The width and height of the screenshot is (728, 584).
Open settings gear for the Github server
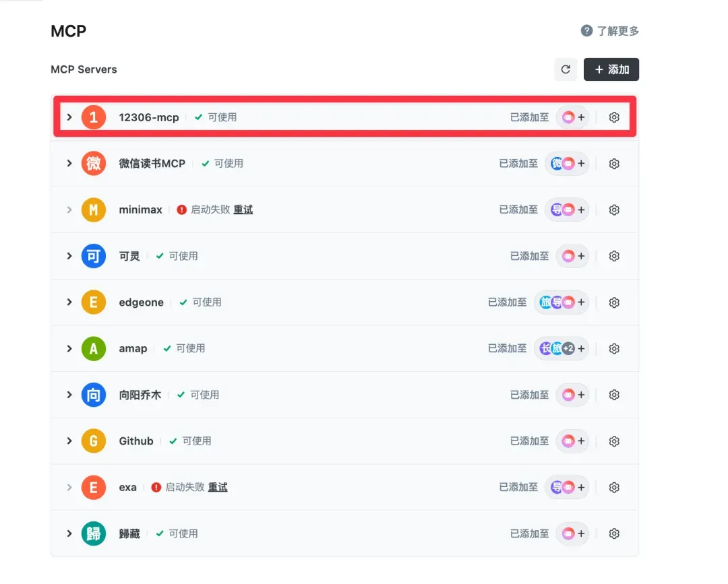[x=614, y=441]
